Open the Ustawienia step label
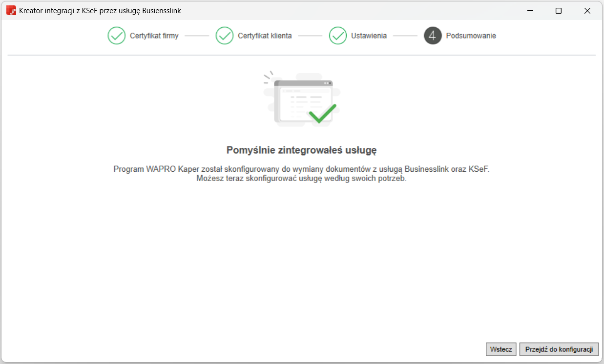Viewport: 604px width, 364px height. [369, 36]
